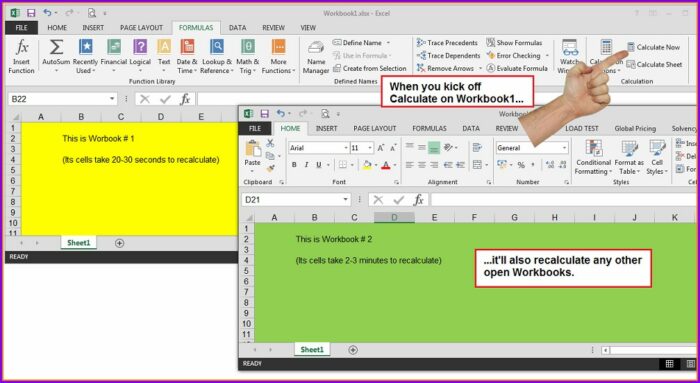Click Trace Dependents in Workbook1
This screenshot has width=700, height=383.
click(448, 55)
